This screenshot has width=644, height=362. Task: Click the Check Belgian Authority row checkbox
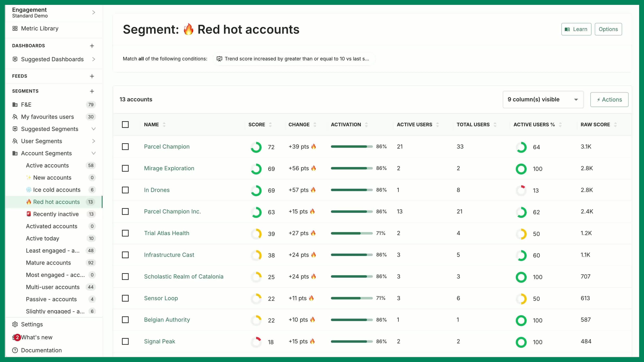click(125, 320)
